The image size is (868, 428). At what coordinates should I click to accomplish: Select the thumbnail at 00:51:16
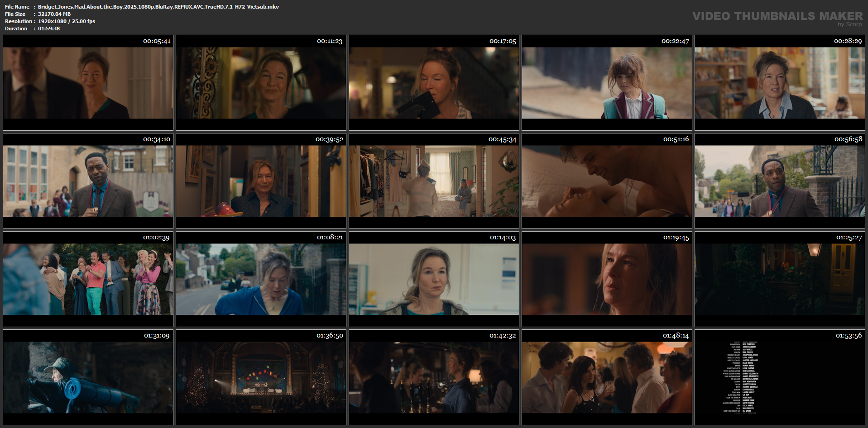click(607, 181)
